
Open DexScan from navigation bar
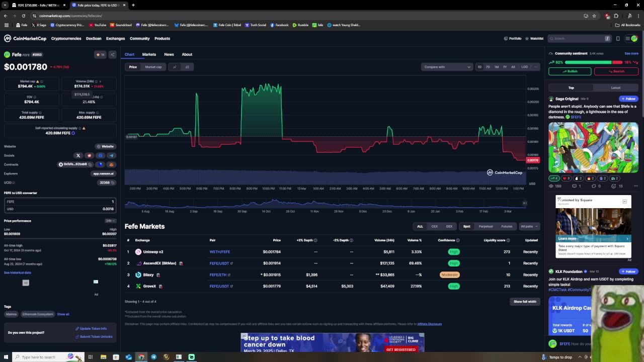point(94,38)
